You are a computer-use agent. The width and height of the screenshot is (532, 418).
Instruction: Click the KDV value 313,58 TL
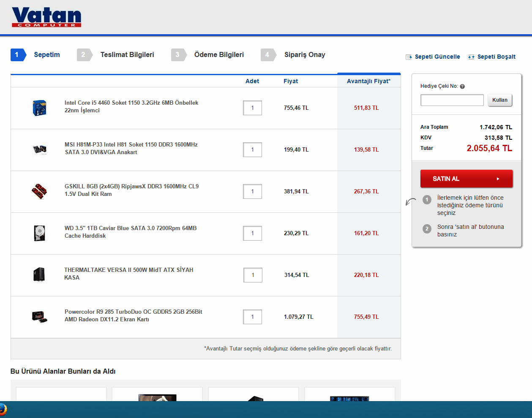coord(498,138)
